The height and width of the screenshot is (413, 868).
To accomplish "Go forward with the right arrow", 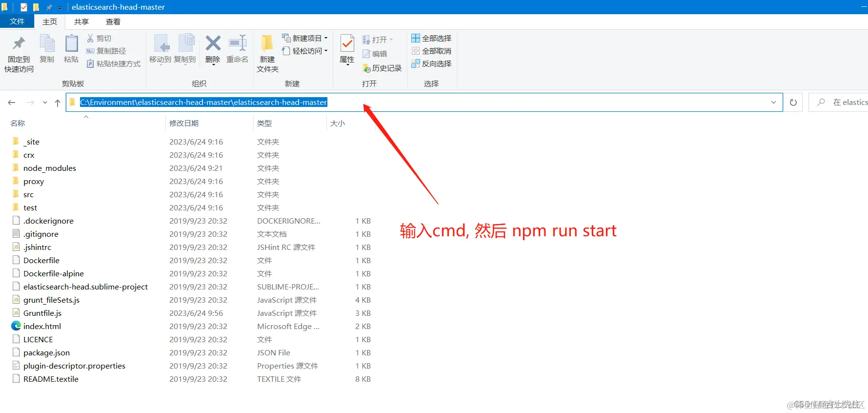I will click(x=30, y=103).
